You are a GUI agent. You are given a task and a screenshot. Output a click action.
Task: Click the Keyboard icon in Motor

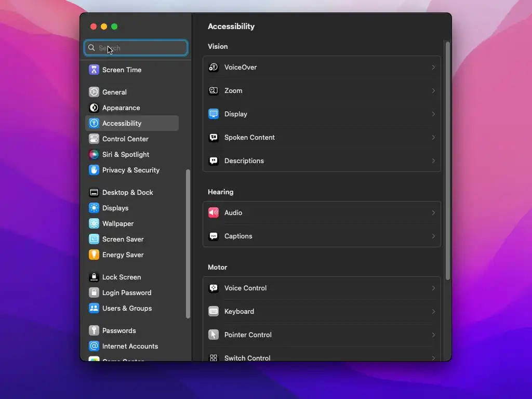click(214, 312)
